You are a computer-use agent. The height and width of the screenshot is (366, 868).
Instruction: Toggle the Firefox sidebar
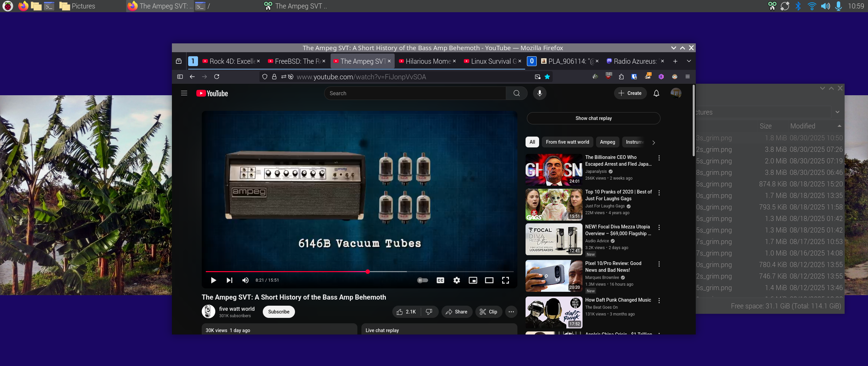coord(180,77)
